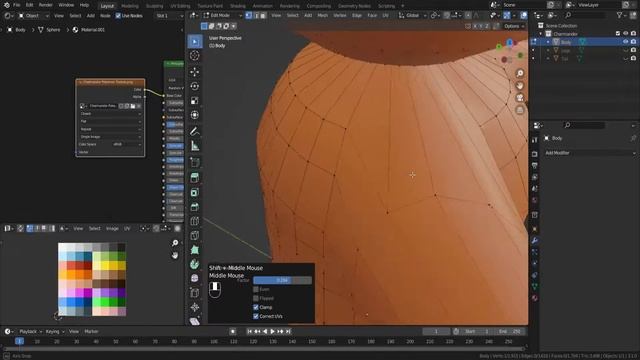Select the Annotate tool

[195, 131]
